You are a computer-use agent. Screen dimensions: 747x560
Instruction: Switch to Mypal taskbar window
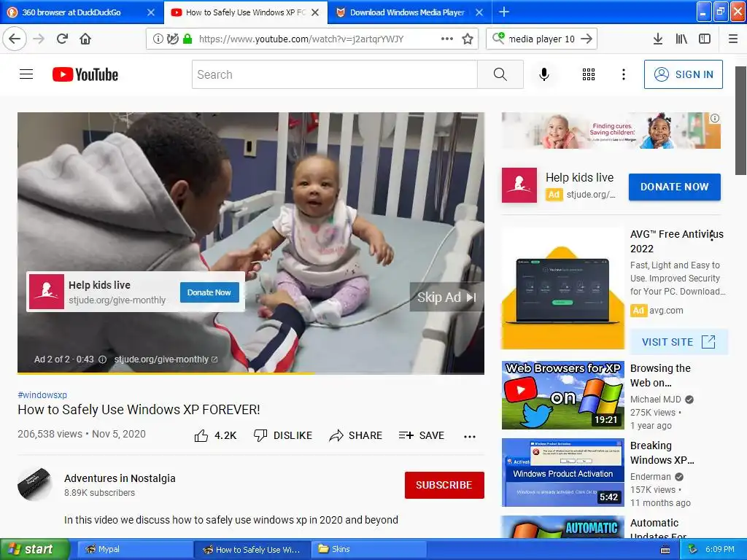tap(135, 549)
